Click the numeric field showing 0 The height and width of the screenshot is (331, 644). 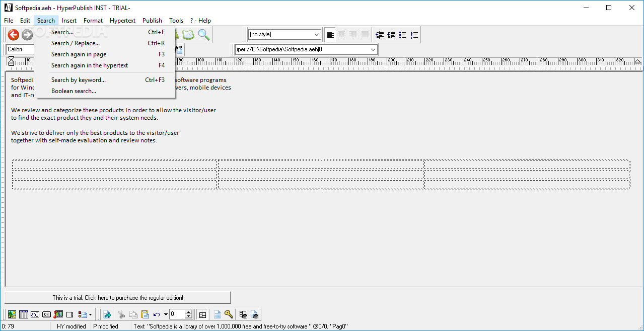177,314
